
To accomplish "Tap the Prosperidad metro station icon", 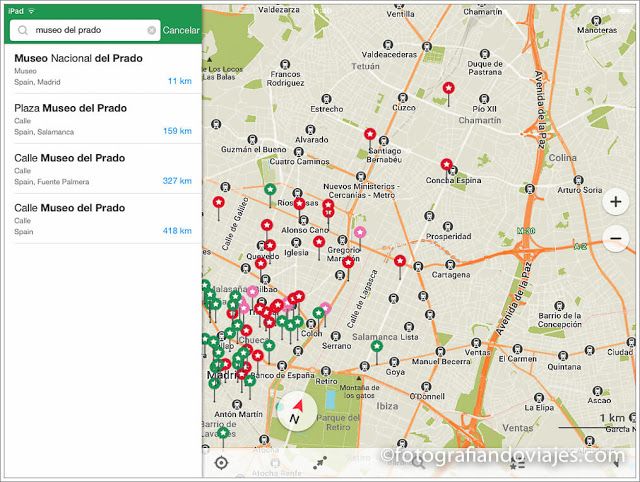I will pyautogui.click(x=448, y=226).
